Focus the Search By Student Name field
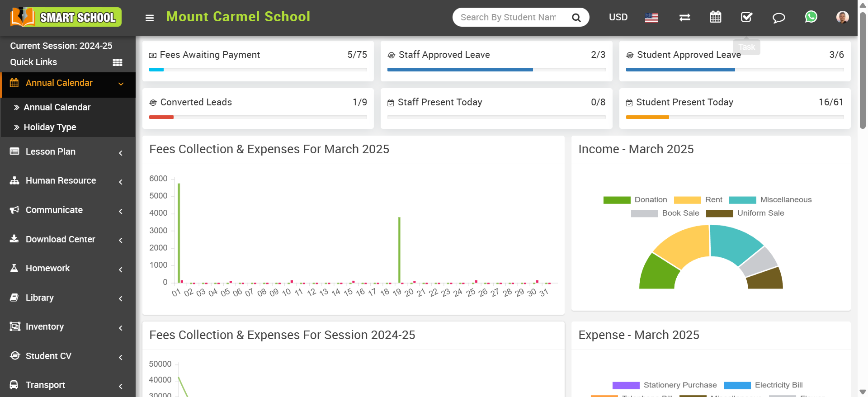Viewport: 868px width, 397px height. [x=509, y=17]
